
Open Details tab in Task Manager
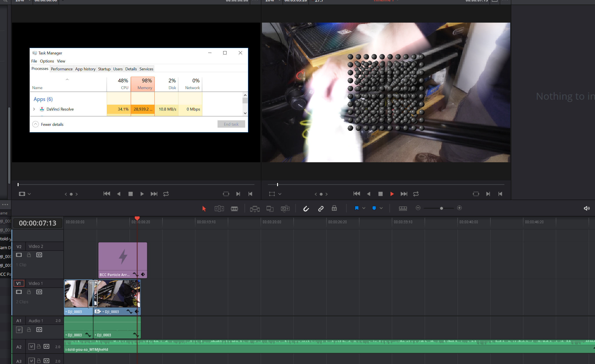pyautogui.click(x=131, y=69)
